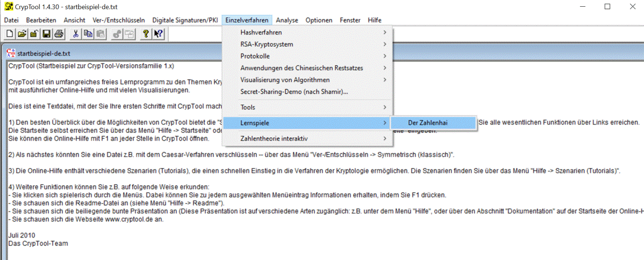Open the Analyse menu
Screen dimensions: 644x260
[287, 20]
